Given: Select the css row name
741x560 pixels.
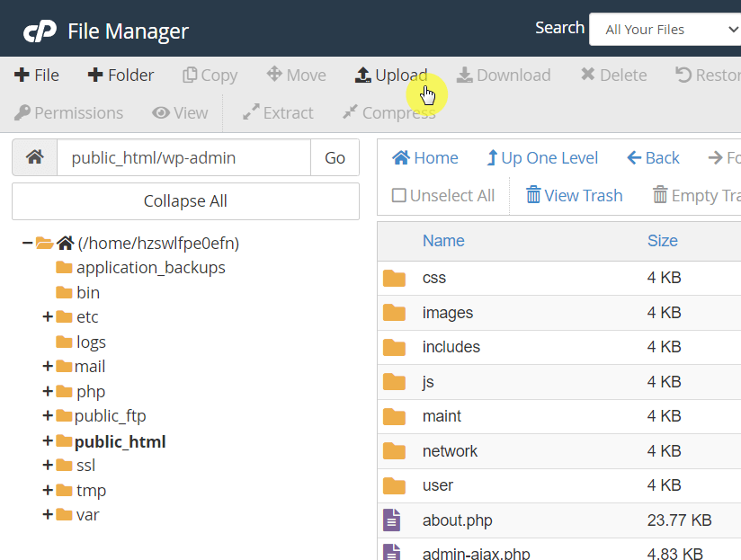Looking at the screenshot, I should pyautogui.click(x=433, y=278).
